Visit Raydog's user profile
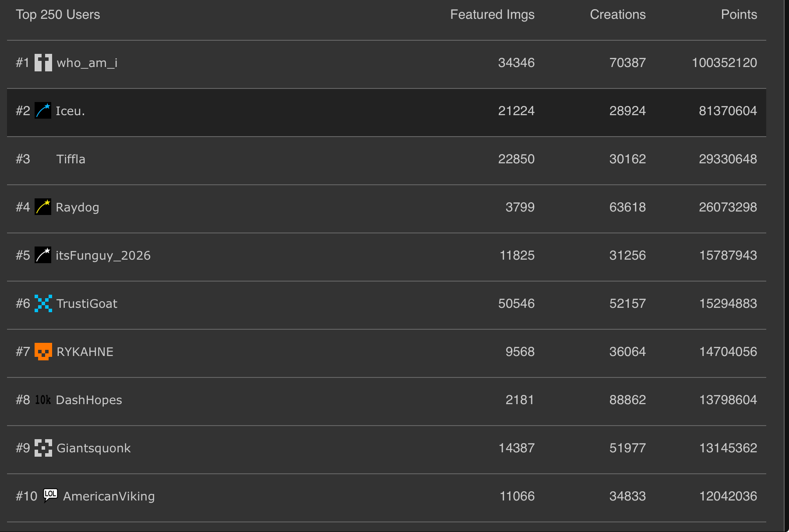The width and height of the screenshot is (789, 532). click(77, 208)
